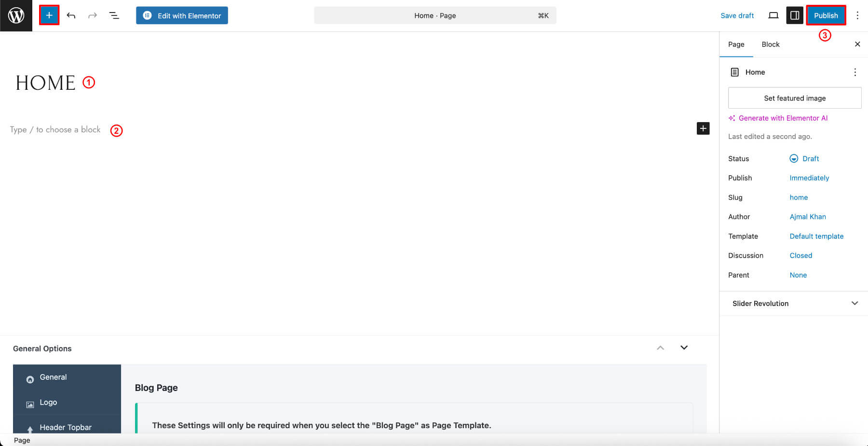Click the Undo icon
Screen dimensions: 868x446
[71, 15]
